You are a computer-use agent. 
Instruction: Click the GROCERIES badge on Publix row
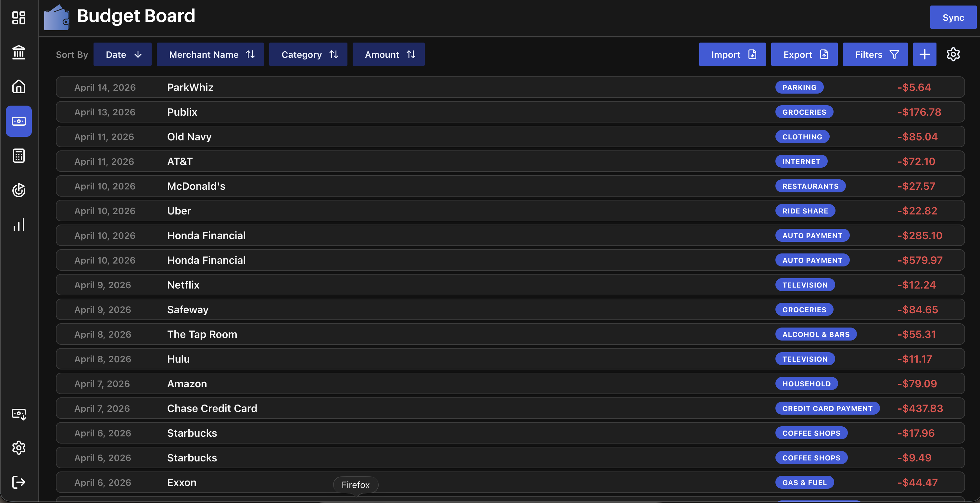click(804, 112)
